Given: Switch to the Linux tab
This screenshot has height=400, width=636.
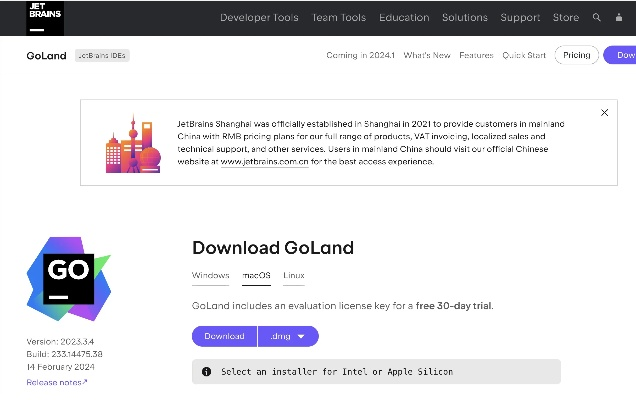Looking at the screenshot, I should pos(294,275).
